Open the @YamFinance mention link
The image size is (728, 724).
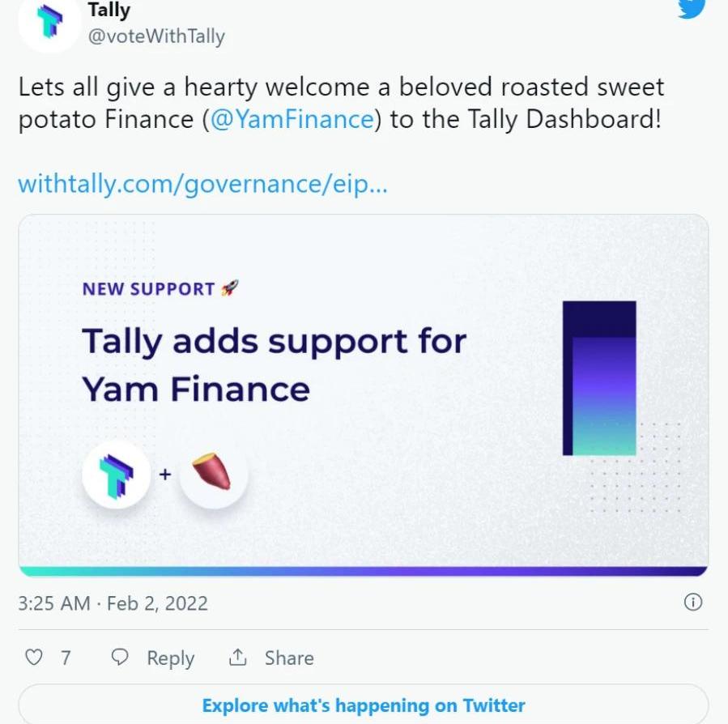292,119
